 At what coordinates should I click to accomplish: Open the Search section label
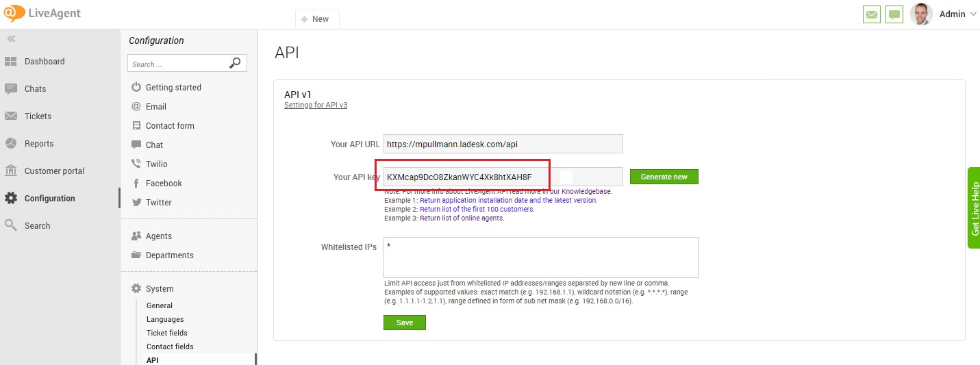[38, 226]
